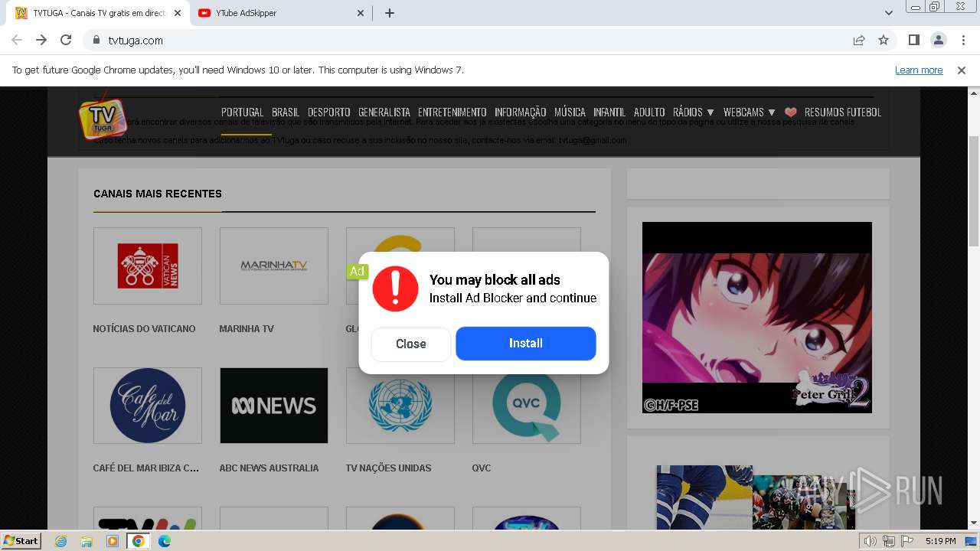Close the TVTUGA tab

point(178,13)
